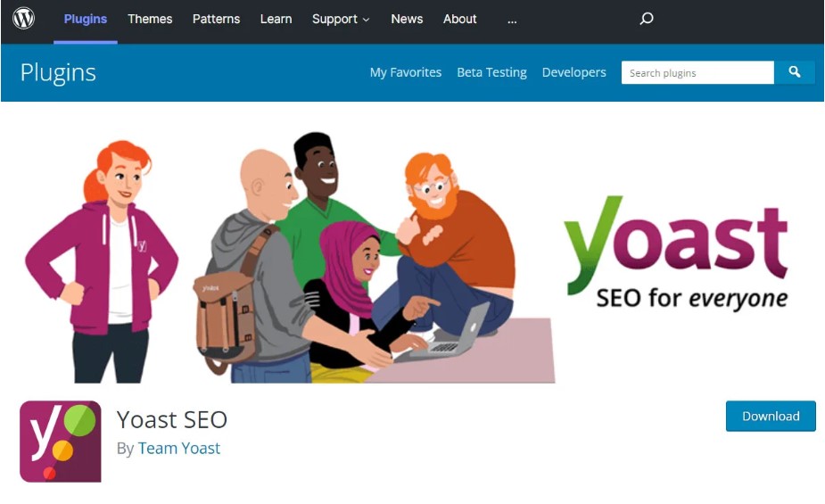This screenshot has height=504, width=825.
Task: Navigate to the Learn section
Action: 276,19
